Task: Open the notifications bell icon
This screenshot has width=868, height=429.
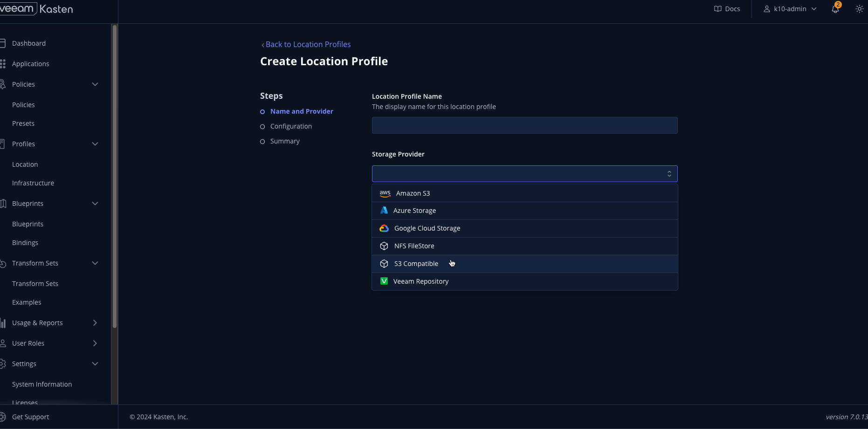Action: point(835,9)
